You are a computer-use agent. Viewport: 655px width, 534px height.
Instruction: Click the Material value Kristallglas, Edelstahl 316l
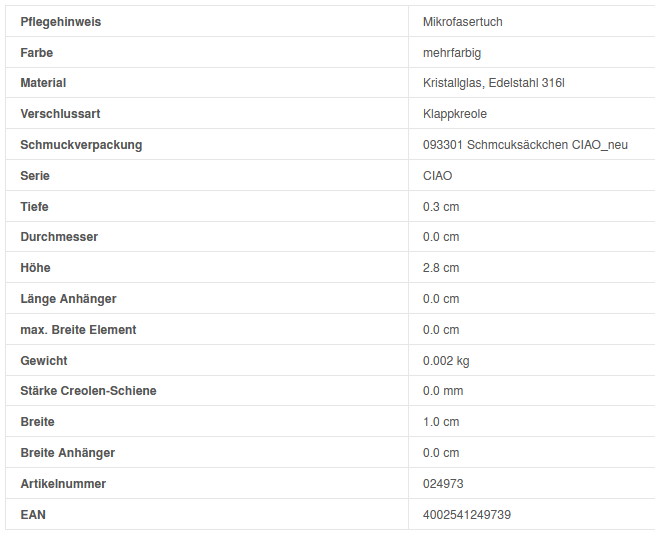pyautogui.click(x=493, y=83)
